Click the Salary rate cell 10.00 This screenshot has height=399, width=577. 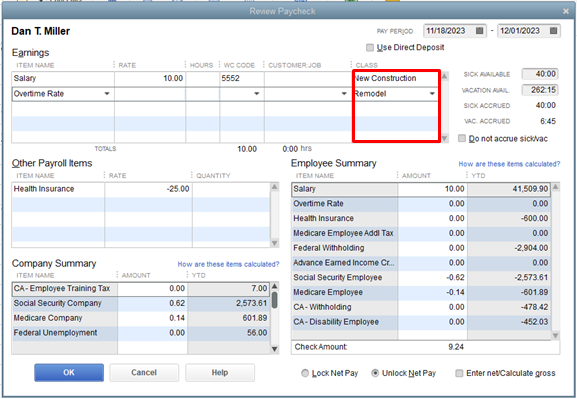(150, 78)
